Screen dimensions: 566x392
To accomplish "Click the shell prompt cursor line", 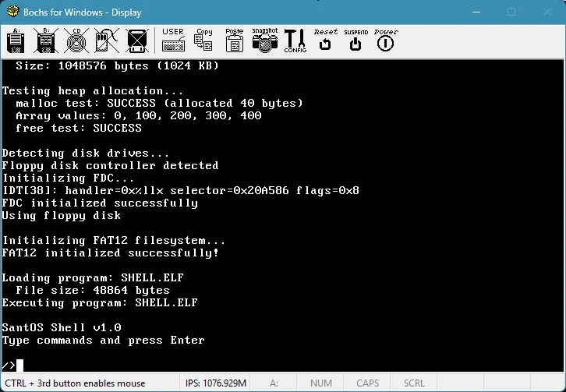I will point(12,366).
